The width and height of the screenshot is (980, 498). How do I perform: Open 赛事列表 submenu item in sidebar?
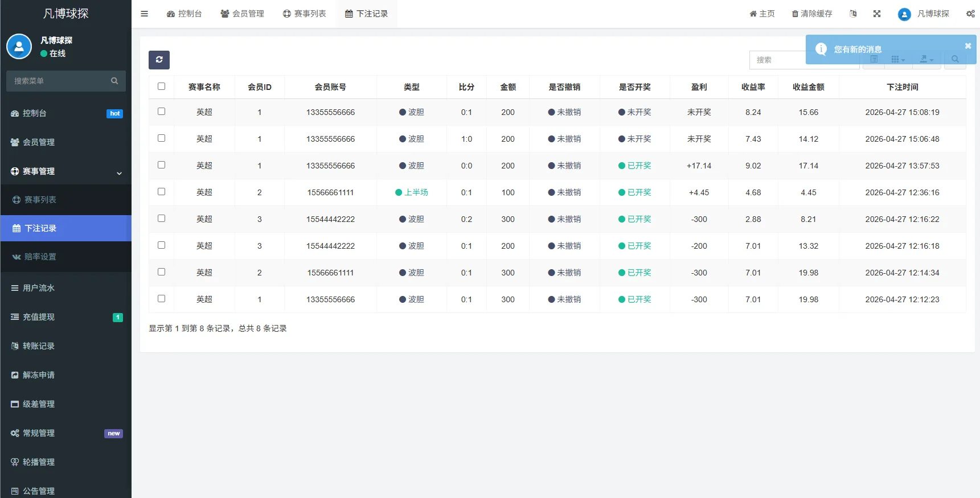(66, 200)
